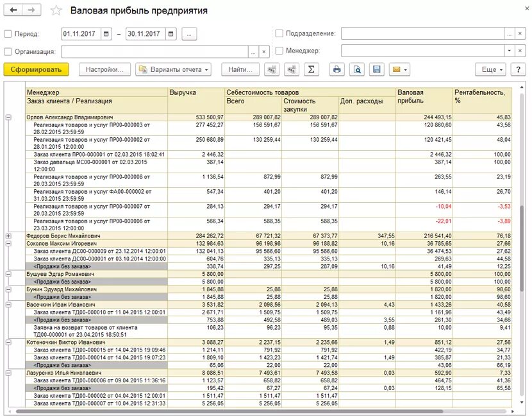Save report with floppy disk icon

click(x=377, y=69)
